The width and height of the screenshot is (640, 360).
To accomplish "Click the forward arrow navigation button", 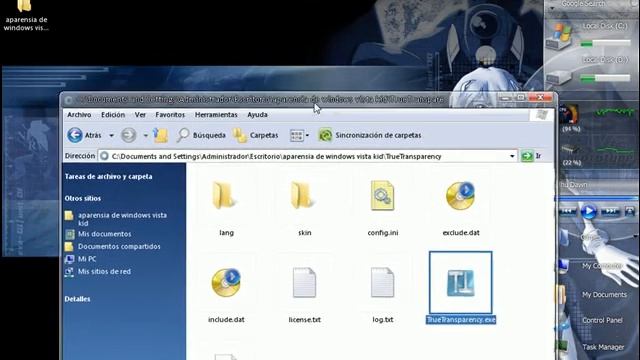I will (x=129, y=135).
